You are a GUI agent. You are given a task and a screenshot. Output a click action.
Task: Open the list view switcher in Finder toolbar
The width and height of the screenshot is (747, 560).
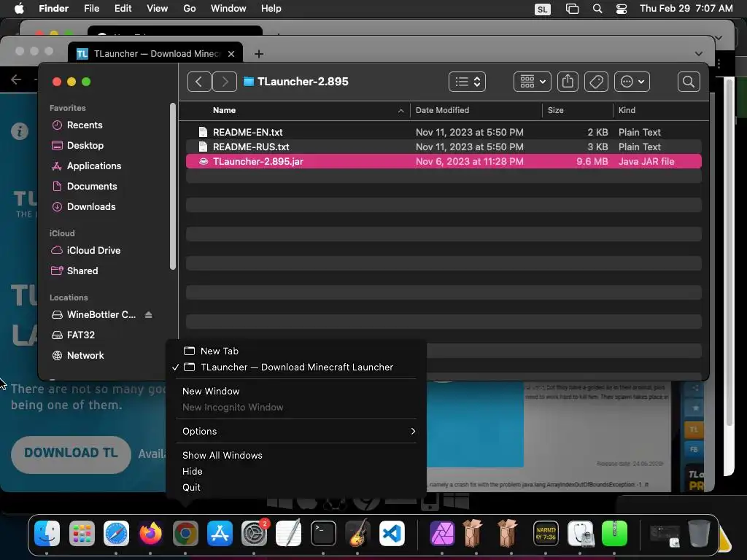point(467,82)
